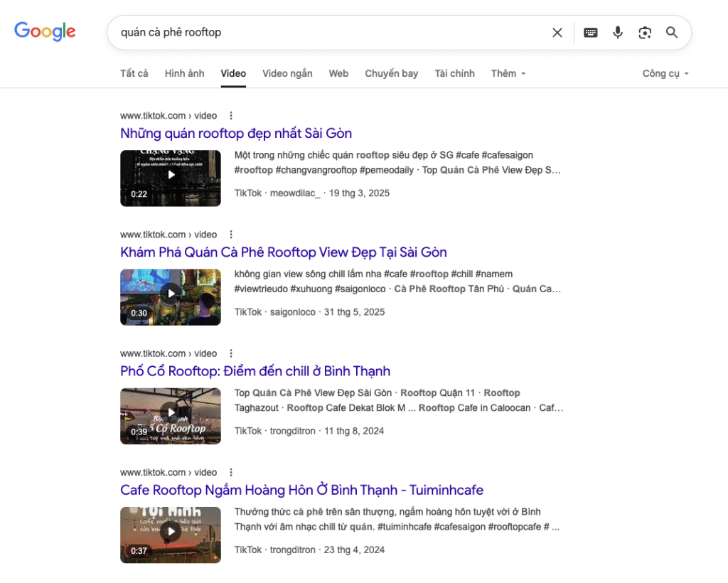
Task: Open the on-screen keyboard input tool
Action: click(591, 33)
